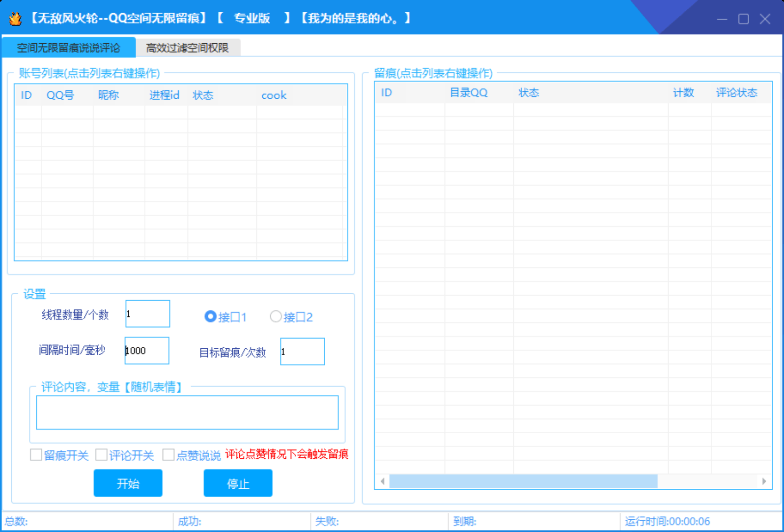Click the 评论内容 text box
Viewport: 784px width, 532px height.
187,412
